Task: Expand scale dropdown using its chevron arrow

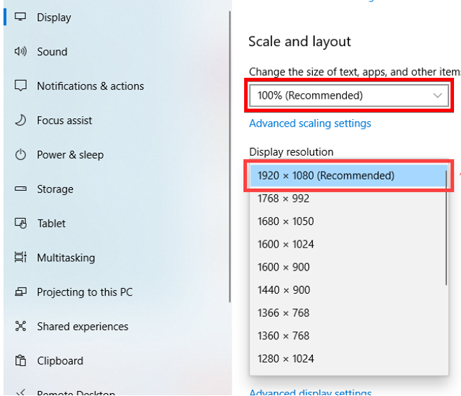Action: click(437, 95)
